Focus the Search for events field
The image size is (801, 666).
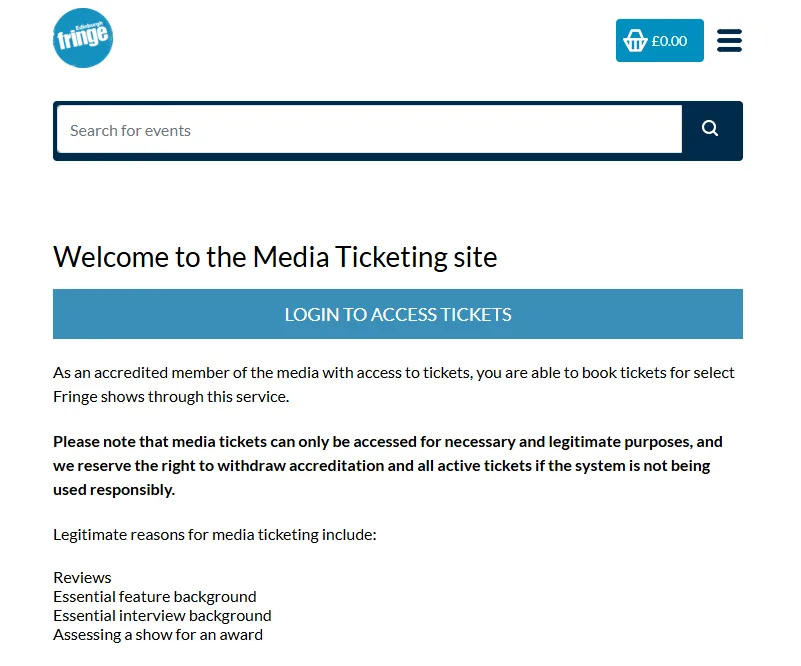[369, 130]
